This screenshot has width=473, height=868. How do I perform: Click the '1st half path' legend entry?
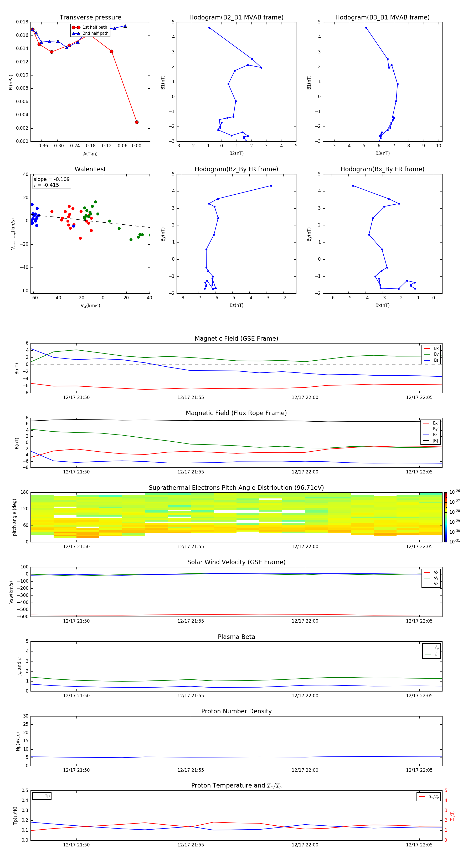90,27
